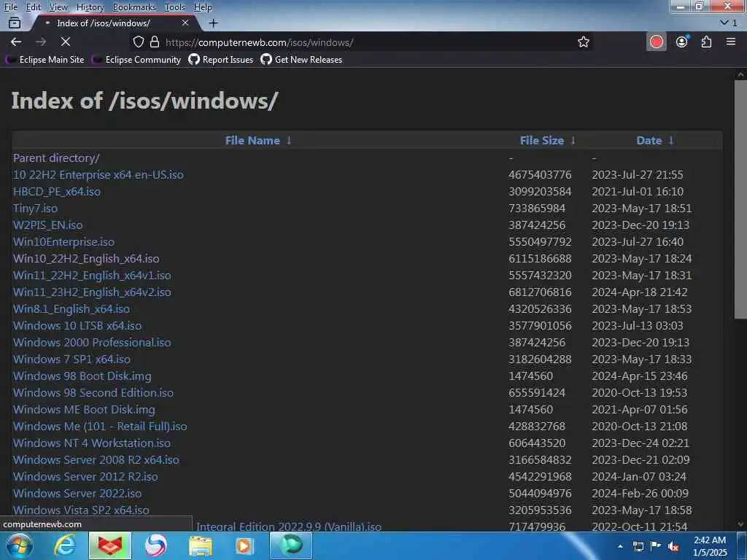
Task: Open the Help menu
Action: click(203, 7)
